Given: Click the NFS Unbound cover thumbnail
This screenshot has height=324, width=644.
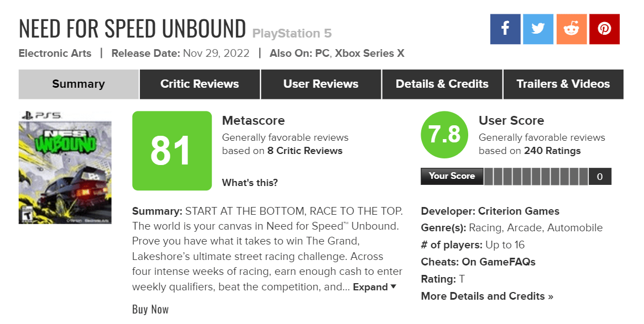Looking at the screenshot, I should point(65,168).
